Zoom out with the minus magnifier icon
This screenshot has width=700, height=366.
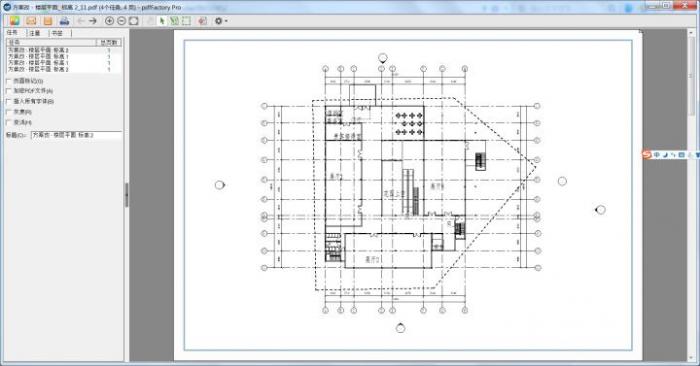[x=121, y=21]
